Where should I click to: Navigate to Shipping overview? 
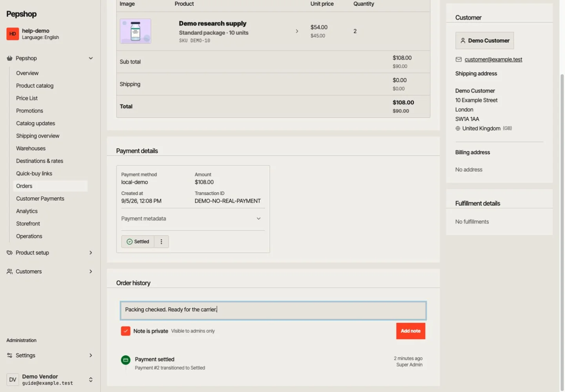[38, 136]
